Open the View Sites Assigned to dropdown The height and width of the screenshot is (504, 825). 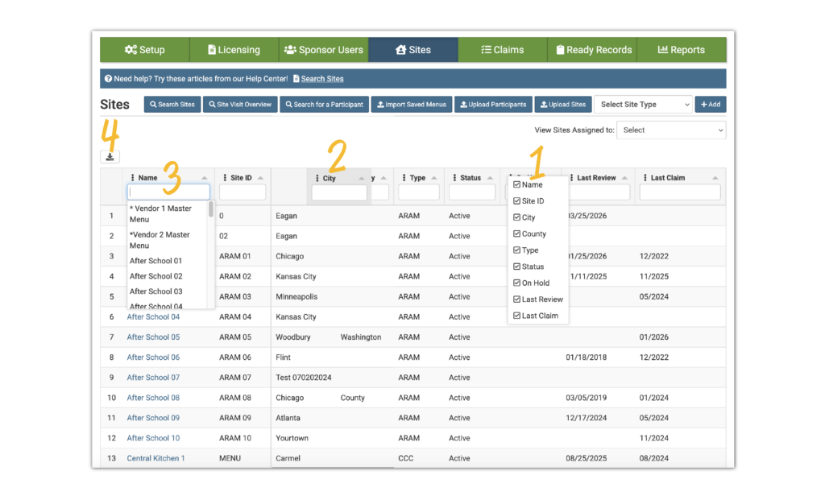click(x=671, y=130)
